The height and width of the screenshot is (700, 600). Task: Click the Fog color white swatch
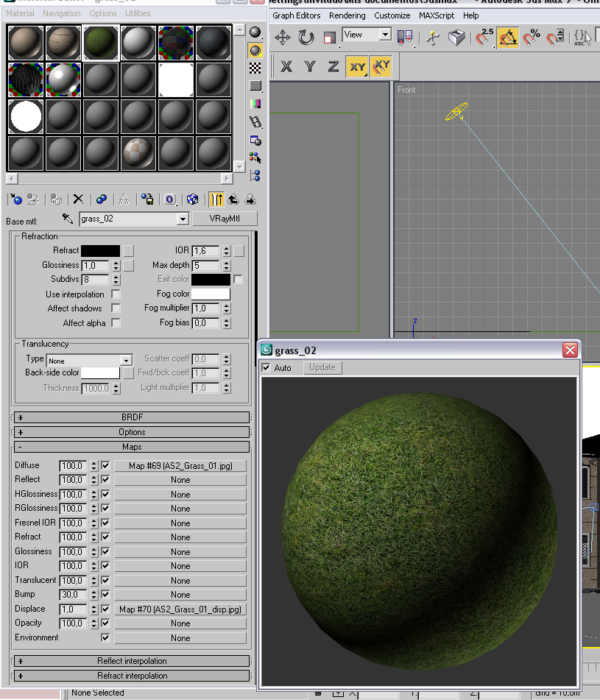point(211,294)
